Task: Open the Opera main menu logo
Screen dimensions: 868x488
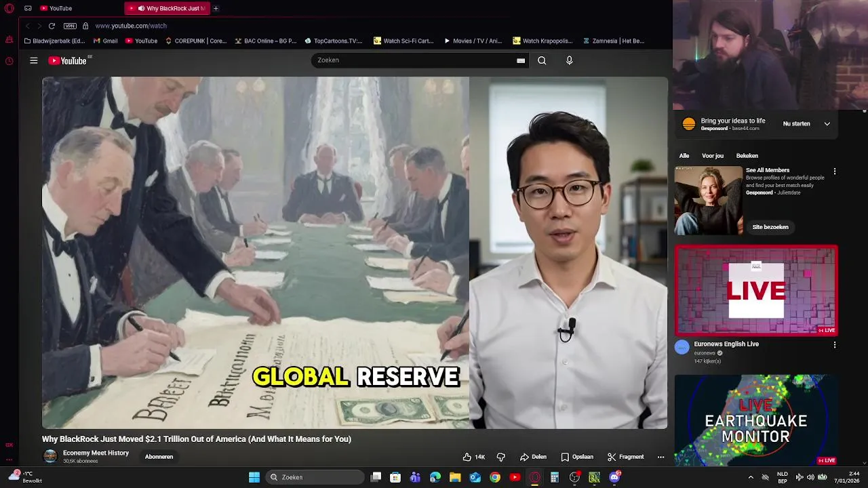Action: (x=9, y=8)
